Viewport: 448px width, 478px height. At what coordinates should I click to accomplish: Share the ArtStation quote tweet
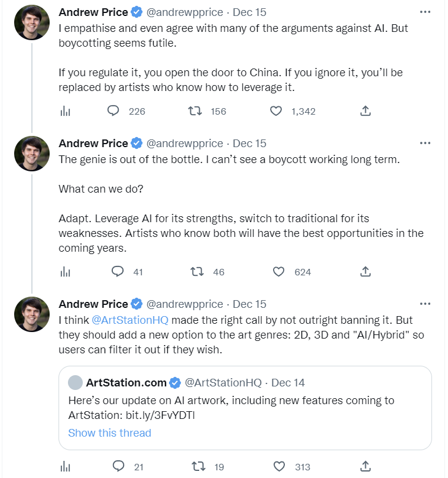(x=365, y=467)
